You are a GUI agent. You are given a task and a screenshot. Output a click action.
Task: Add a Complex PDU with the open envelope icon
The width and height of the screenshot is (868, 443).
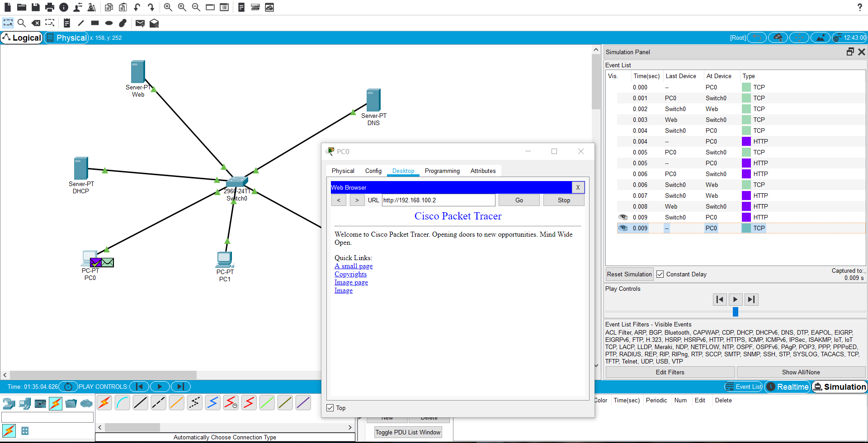pyautogui.click(x=154, y=23)
